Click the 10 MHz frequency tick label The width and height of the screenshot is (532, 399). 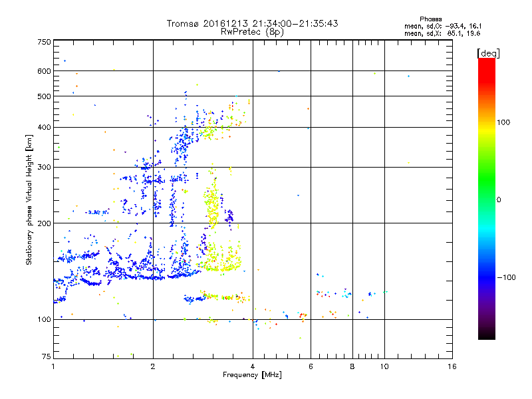click(x=384, y=366)
